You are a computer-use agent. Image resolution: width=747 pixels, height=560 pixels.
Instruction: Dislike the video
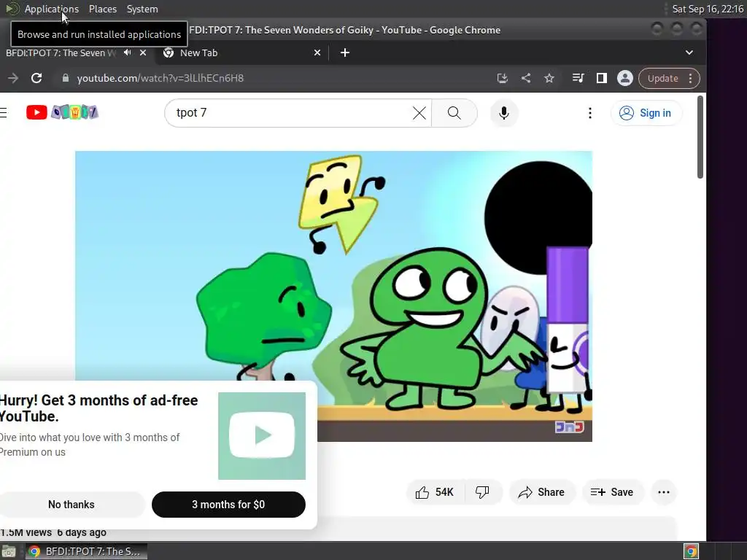[x=483, y=492]
